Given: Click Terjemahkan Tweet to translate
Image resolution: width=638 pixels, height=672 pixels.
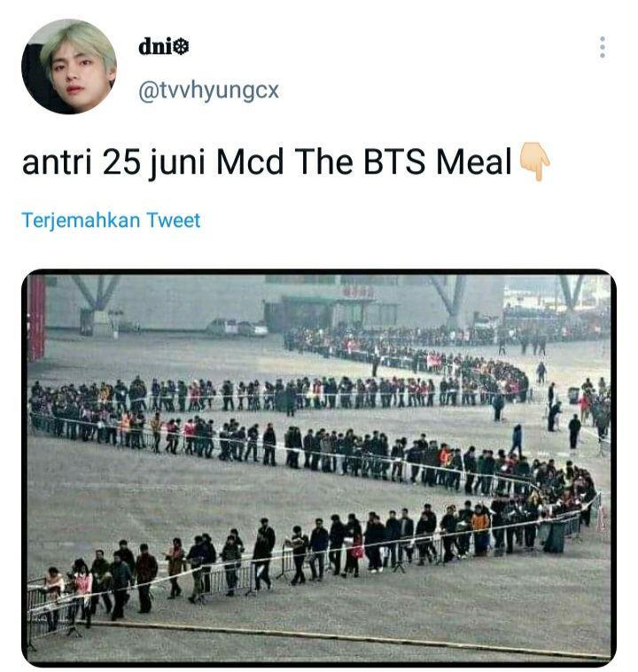Looking at the screenshot, I should point(111,220).
